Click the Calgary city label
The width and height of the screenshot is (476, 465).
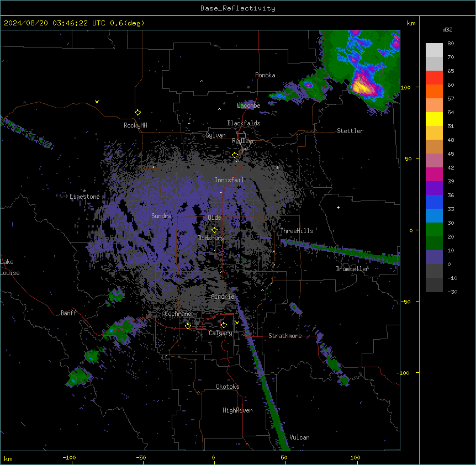[221, 333]
